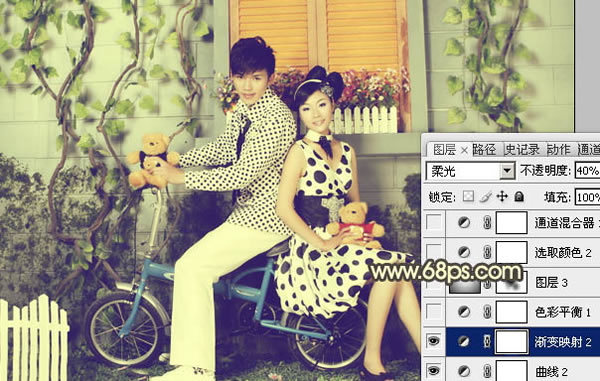
Task: Select mask thumbnail of 图层 3
Action: tap(512, 283)
